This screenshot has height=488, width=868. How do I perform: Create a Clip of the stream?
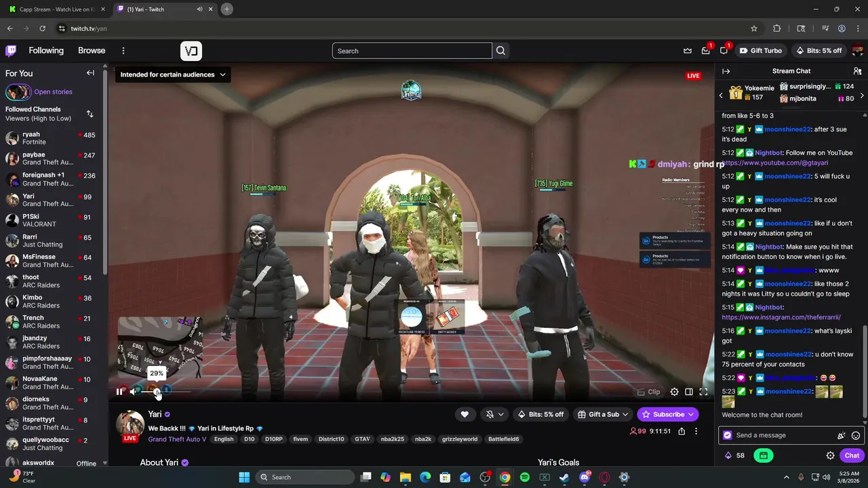[x=649, y=392]
